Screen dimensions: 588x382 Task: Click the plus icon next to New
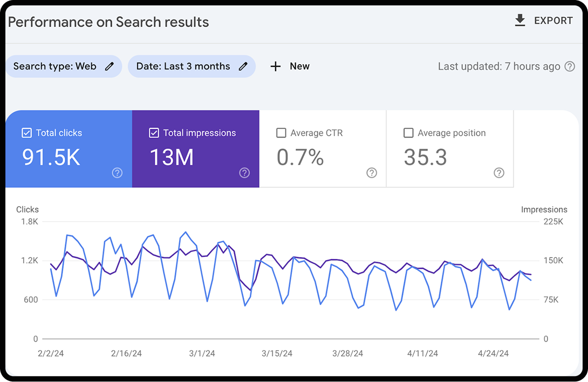pyautogui.click(x=275, y=66)
